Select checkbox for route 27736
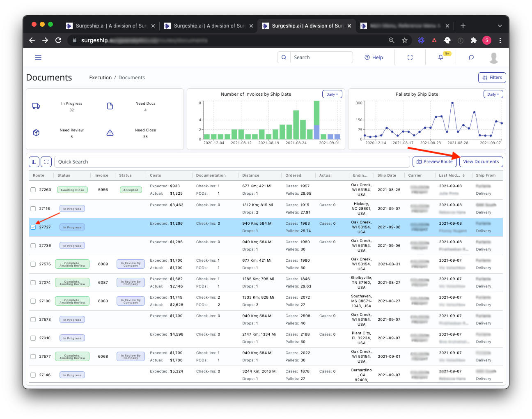 pyautogui.click(x=33, y=246)
